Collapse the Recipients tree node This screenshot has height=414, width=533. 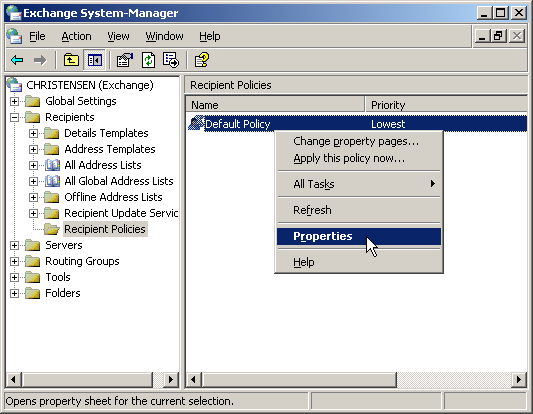click(x=14, y=117)
